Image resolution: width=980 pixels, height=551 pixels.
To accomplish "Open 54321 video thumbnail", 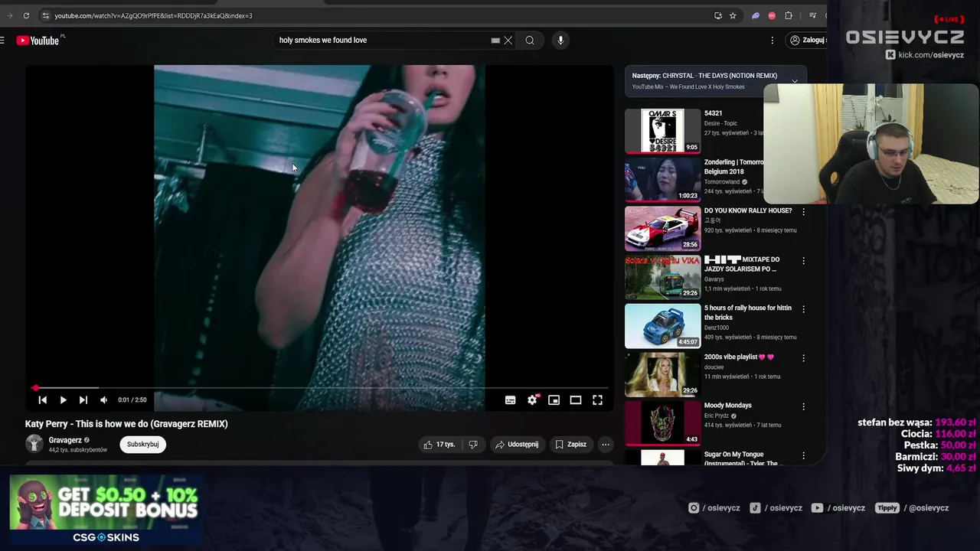I will 662,131.
